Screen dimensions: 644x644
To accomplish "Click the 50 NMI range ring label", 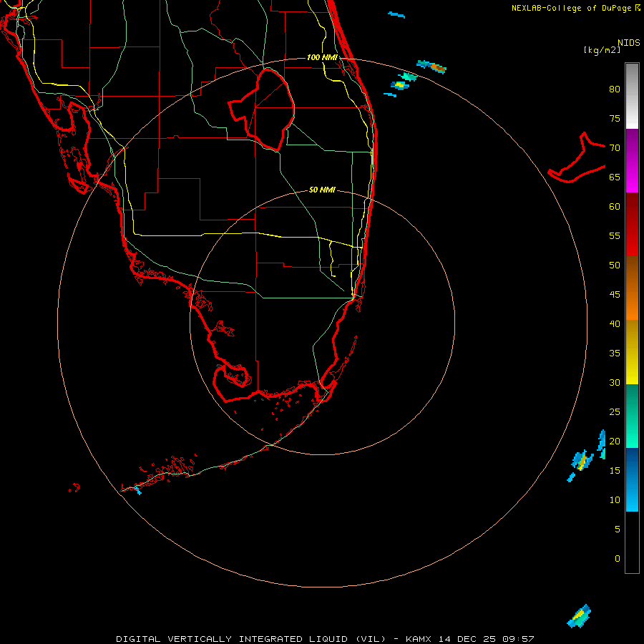I will [x=322, y=190].
